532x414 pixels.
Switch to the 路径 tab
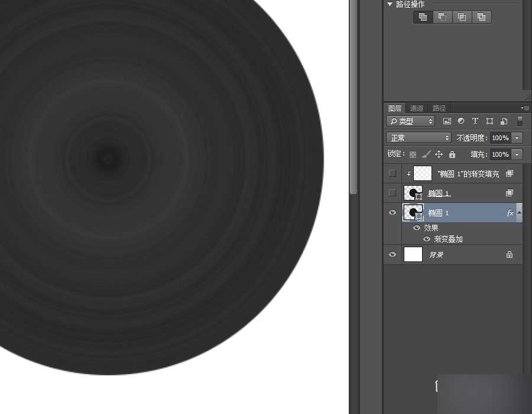(x=439, y=108)
